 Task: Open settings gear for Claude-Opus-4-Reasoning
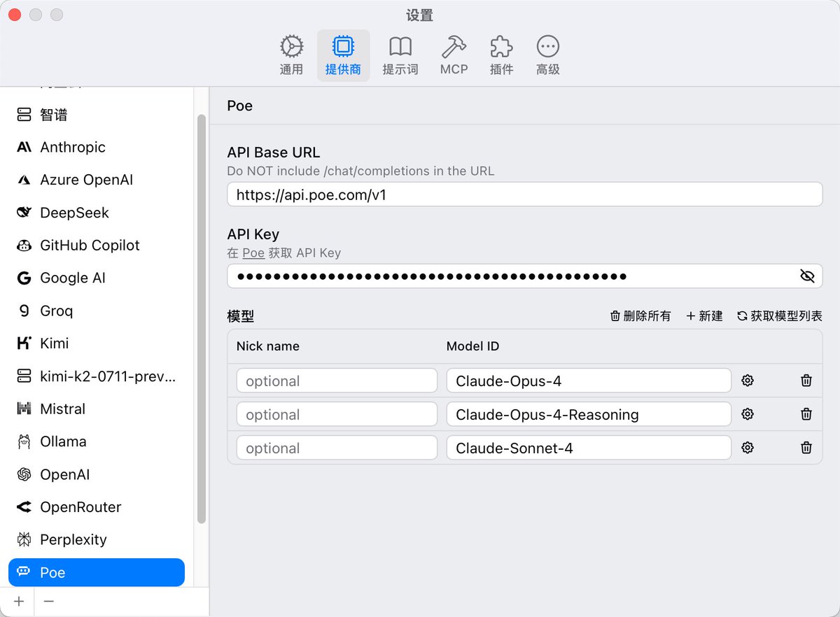pos(748,414)
